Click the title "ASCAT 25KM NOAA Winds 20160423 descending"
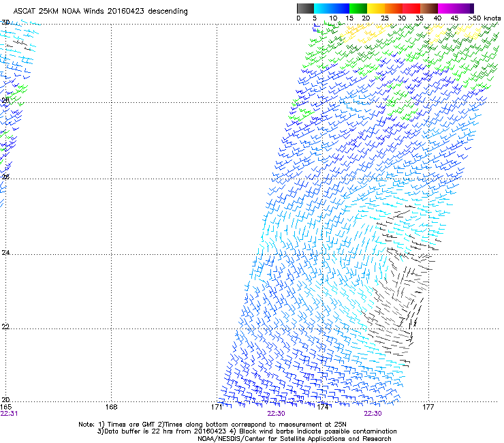 pyautogui.click(x=100, y=12)
